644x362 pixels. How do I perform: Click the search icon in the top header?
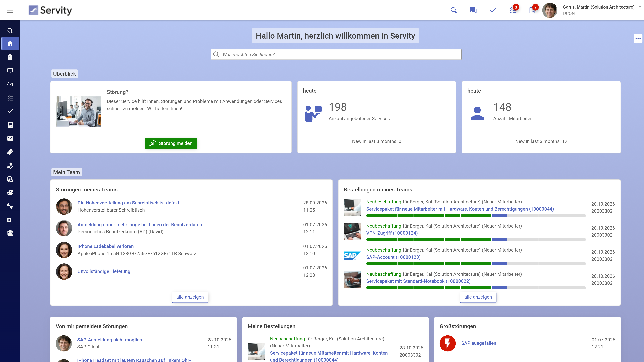[x=453, y=10]
